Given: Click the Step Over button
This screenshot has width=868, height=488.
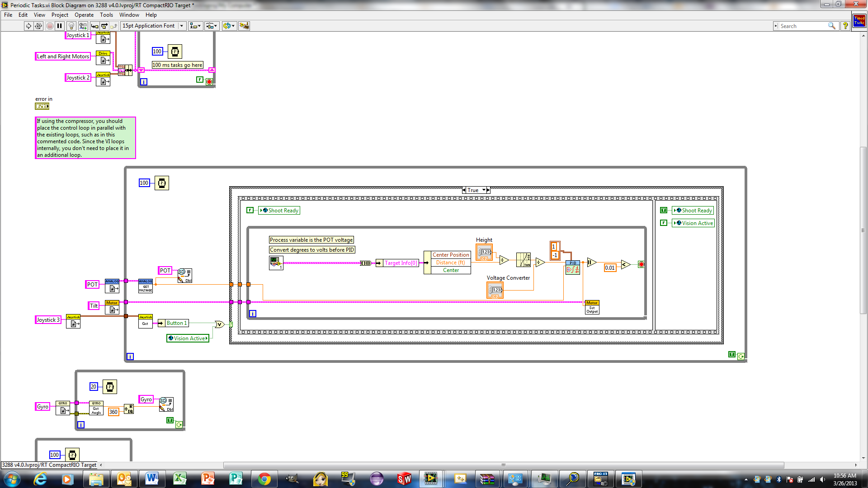Looking at the screenshot, I should coord(104,26).
